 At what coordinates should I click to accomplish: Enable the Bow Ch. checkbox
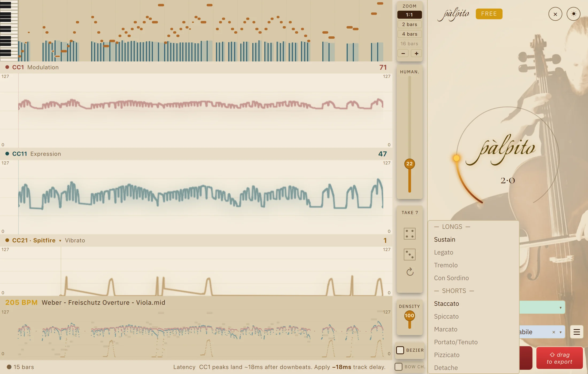pos(399,367)
